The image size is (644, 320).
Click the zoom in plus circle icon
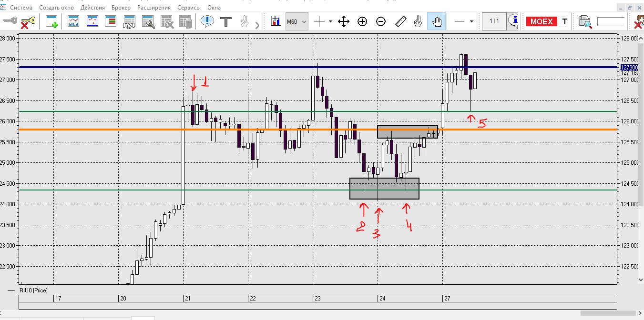click(362, 21)
